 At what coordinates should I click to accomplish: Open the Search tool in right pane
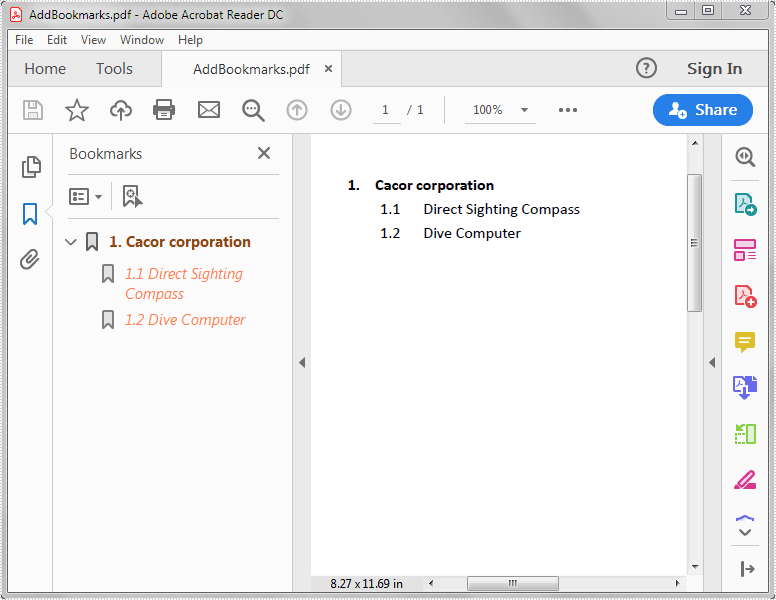(745, 157)
